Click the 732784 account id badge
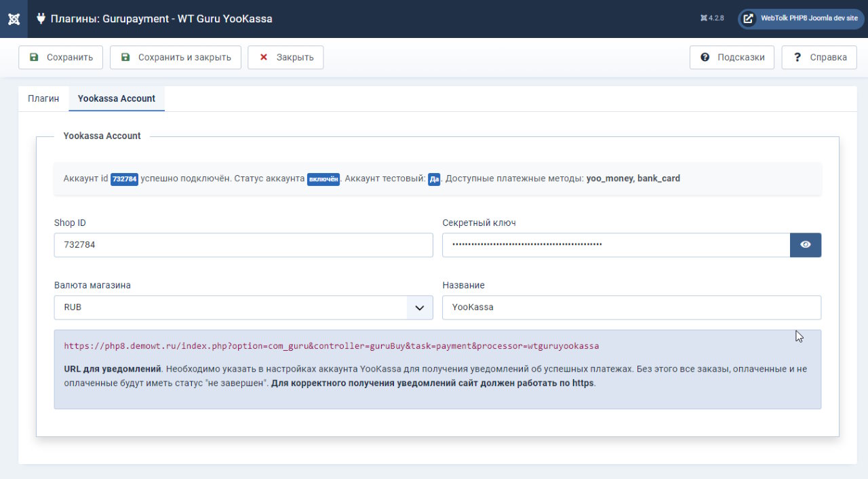Image resolution: width=868 pixels, height=479 pixels. (x=125, y=179)
